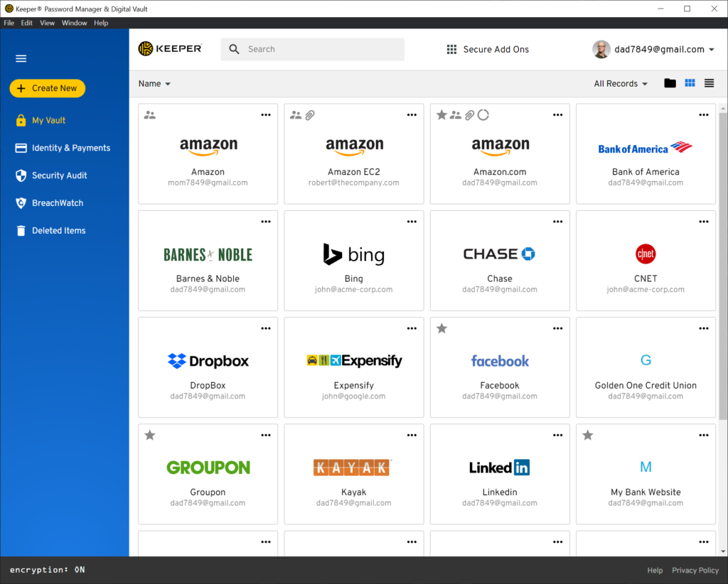This screenshot has height=584, width=728.
Task: Open options menu for Facebook record
Action: (557, 328)
